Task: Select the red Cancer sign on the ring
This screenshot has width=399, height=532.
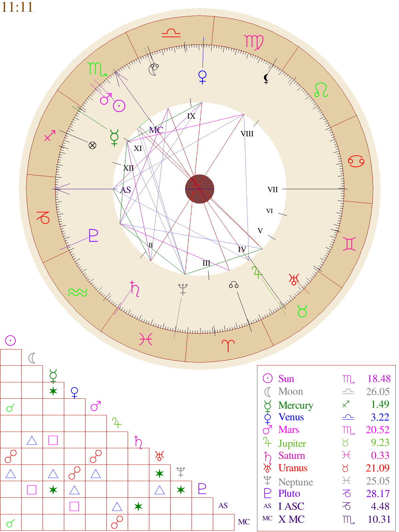Action: [356, 161]
